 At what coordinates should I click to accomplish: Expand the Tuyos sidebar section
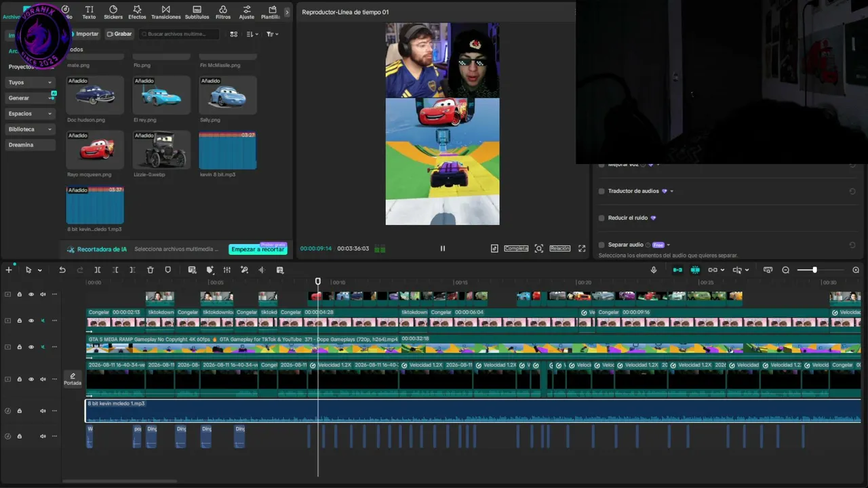50,83
